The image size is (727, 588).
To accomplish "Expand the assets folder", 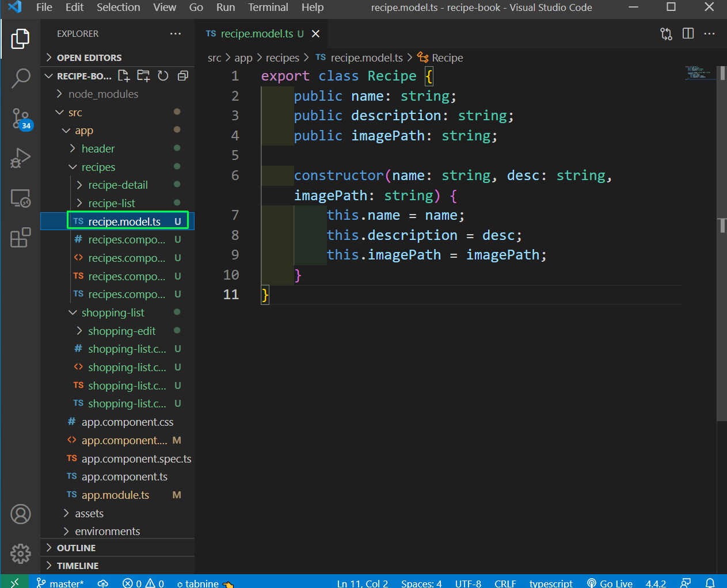I will (x=117, y=513).
